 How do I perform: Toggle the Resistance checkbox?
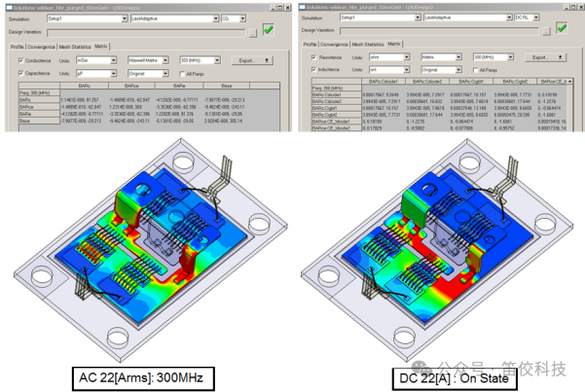click(314, 57)
